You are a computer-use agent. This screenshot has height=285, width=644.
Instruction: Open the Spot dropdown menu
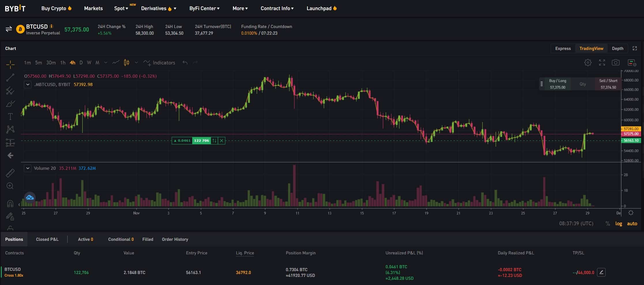click(121, 8)
